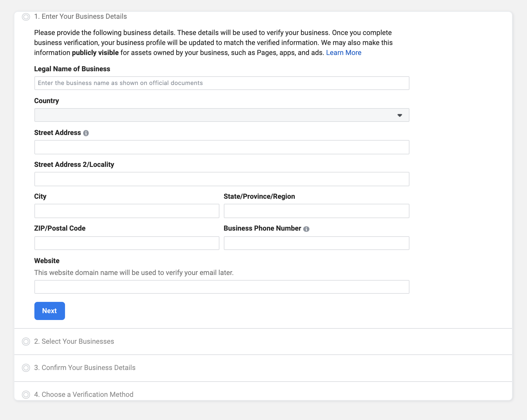Click the ZIP/Postal Code field
Screen dimensions: 527x420
pyautogui.click(x=126, y=243)
